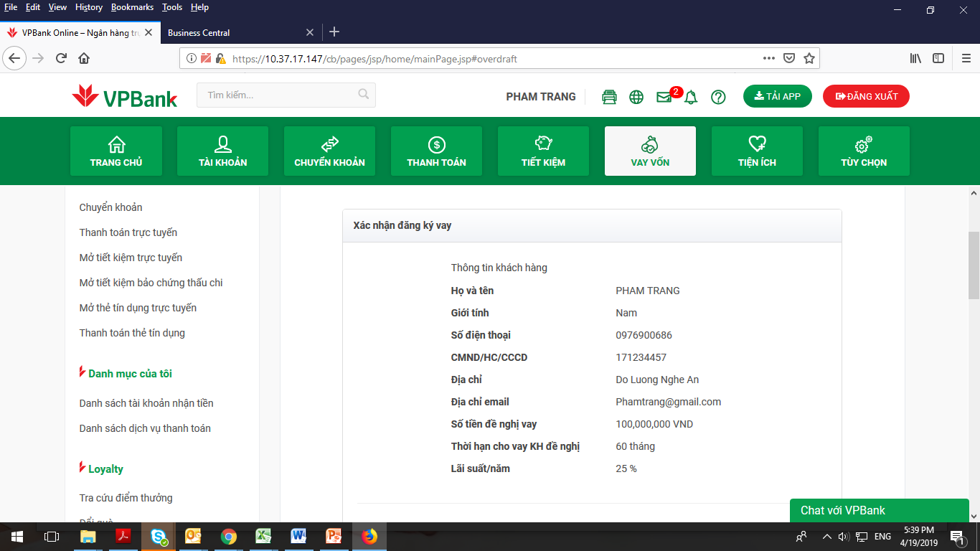Open Mở tiết kiệm trực tuyến link

[x=131, y=258]
